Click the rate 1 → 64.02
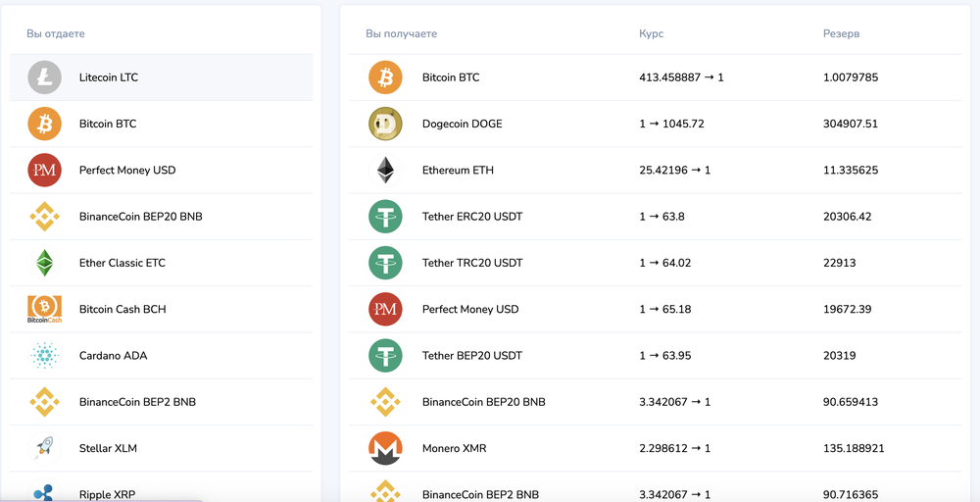 [x=665, y=263]
